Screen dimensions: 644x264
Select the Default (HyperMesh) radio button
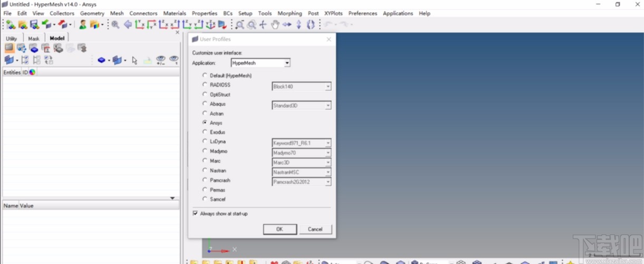[205, 76]
